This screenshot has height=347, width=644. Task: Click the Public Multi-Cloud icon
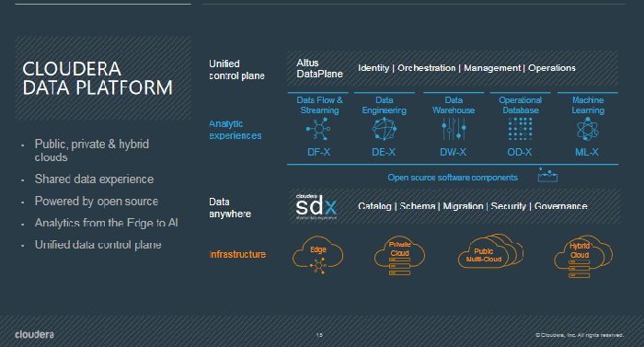490,251
